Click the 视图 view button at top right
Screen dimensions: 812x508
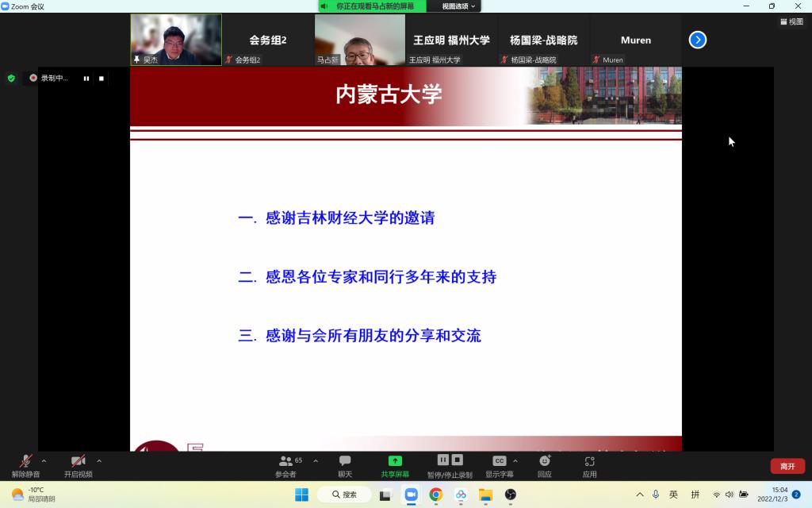coord(791,21)
